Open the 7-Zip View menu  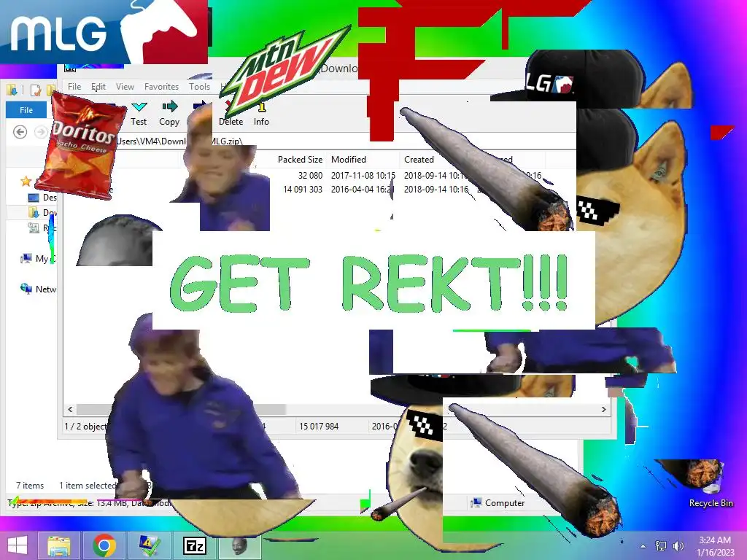click(125, 87)
